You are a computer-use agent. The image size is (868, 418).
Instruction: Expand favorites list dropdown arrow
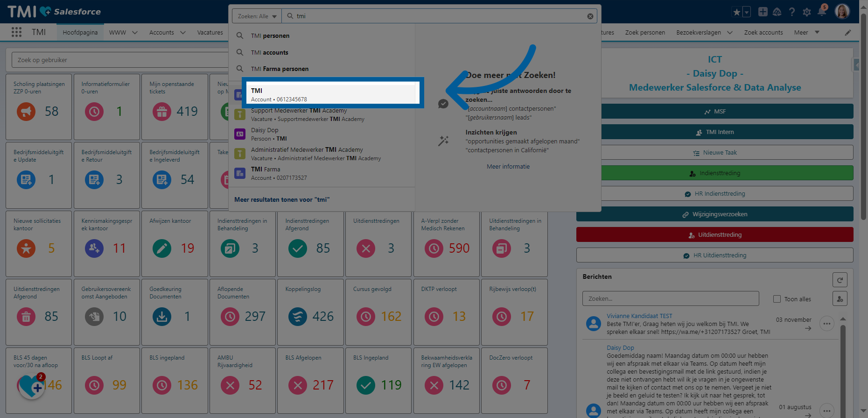point(747,12)
